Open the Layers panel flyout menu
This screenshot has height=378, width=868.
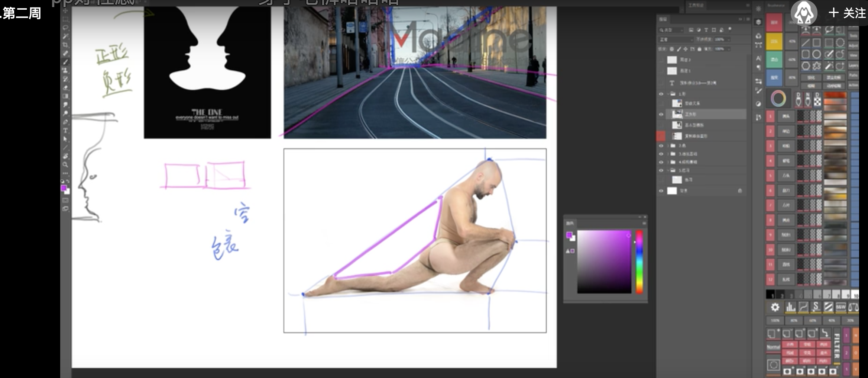click(x=748, y=19)
